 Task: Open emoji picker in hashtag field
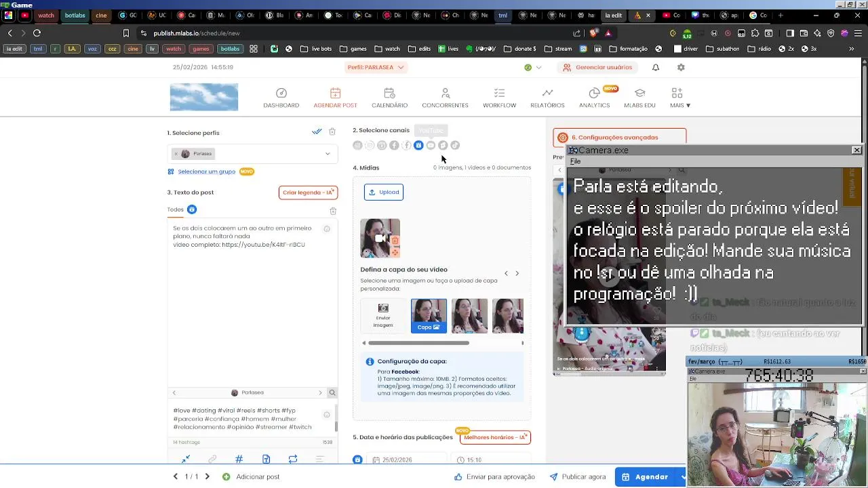327,415
